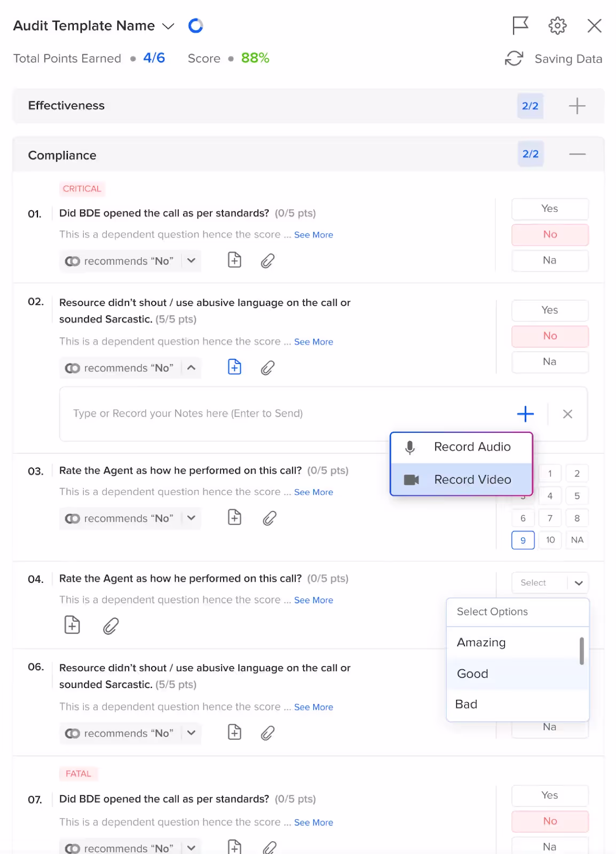The image size is (616, 854).
Task: Choose rating 10 for question 03
Action: (550, 540)
